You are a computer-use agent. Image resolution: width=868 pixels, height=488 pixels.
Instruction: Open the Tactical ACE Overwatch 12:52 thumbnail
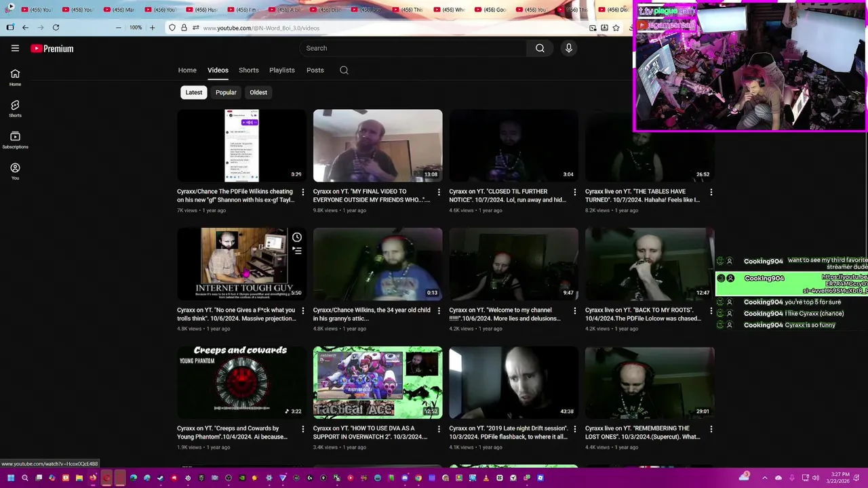[378, 382]
